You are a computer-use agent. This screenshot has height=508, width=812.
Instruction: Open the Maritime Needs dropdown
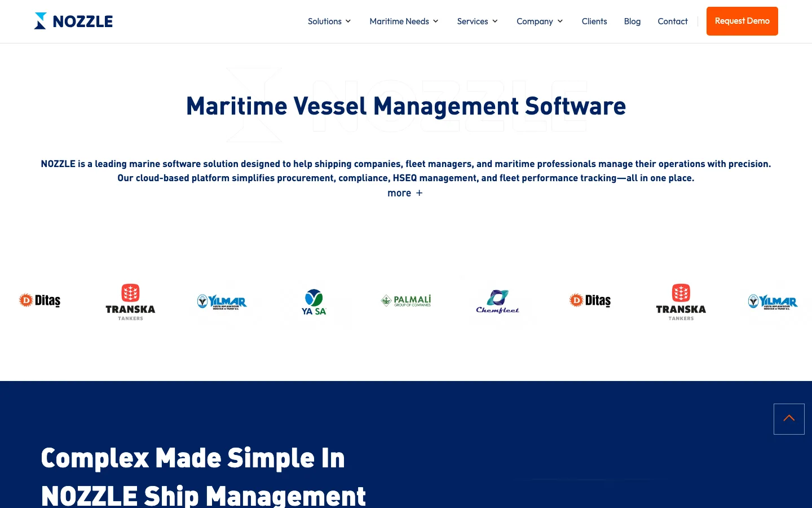tap(404, 21)
